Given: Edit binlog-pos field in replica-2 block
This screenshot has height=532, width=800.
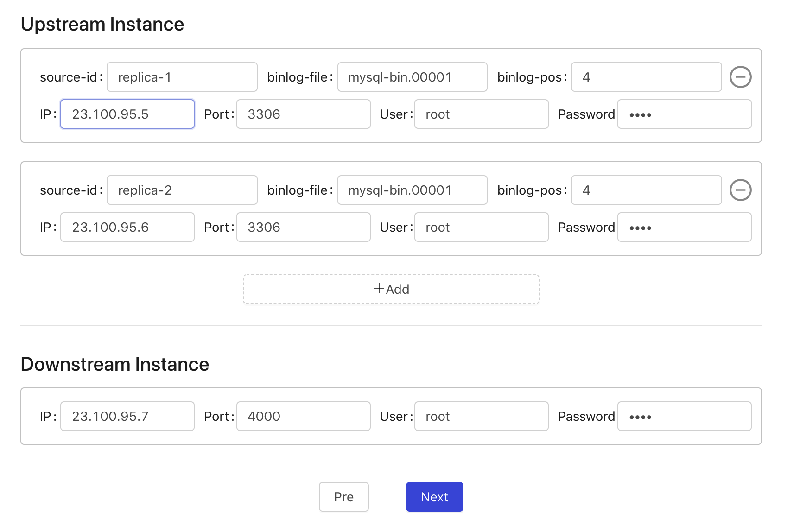Looking at the screenshot, I should coord(647,190).
